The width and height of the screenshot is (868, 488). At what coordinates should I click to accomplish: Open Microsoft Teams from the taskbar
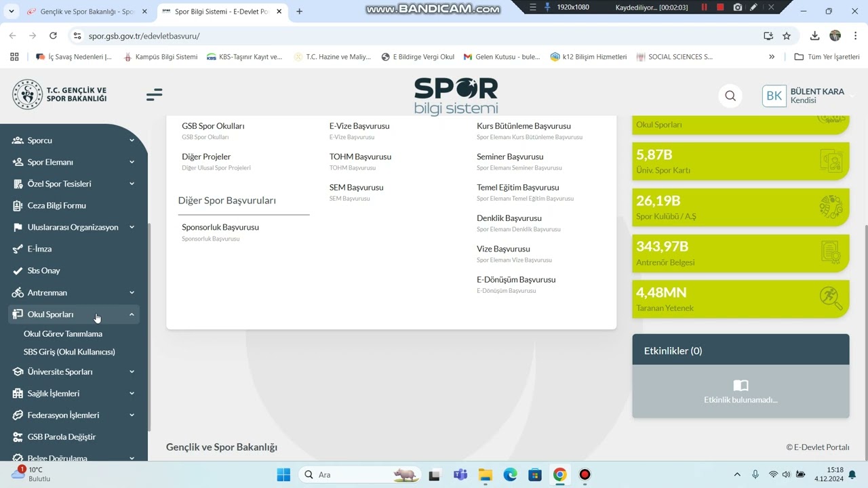(460, 474)
